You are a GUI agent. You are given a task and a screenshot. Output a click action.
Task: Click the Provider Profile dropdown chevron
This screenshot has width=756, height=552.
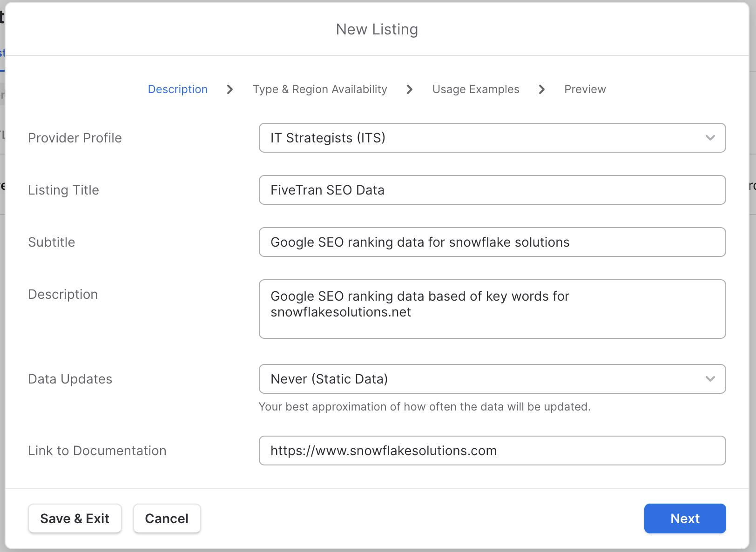[x=710, y=138]
